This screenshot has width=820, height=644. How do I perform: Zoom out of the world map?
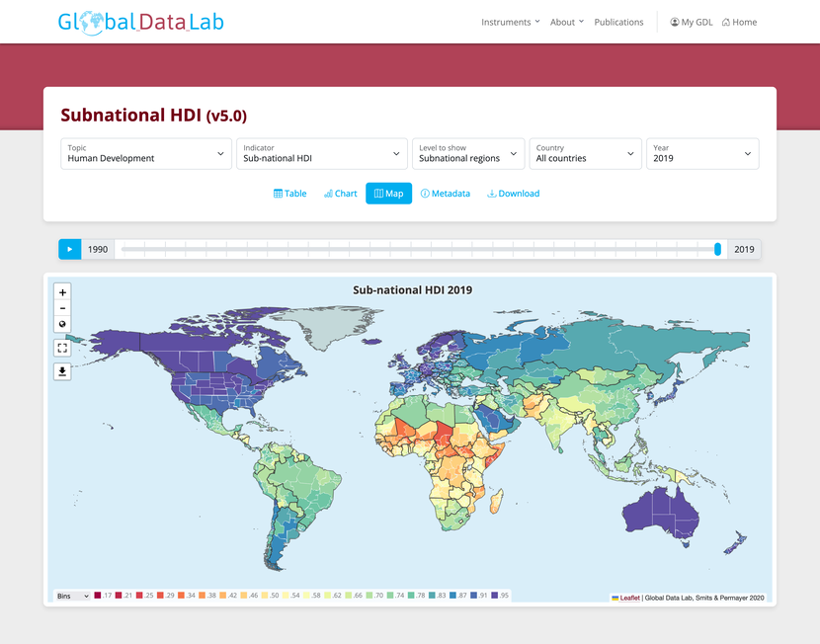(62, 308)
